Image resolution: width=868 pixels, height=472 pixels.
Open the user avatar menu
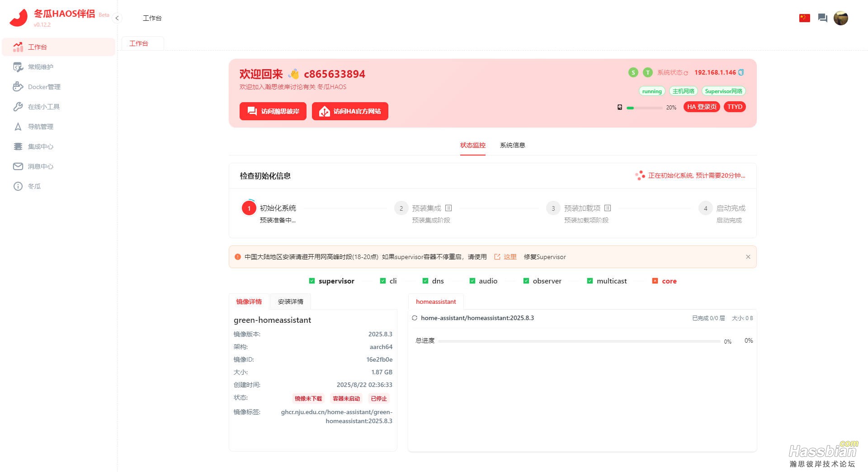841,18
